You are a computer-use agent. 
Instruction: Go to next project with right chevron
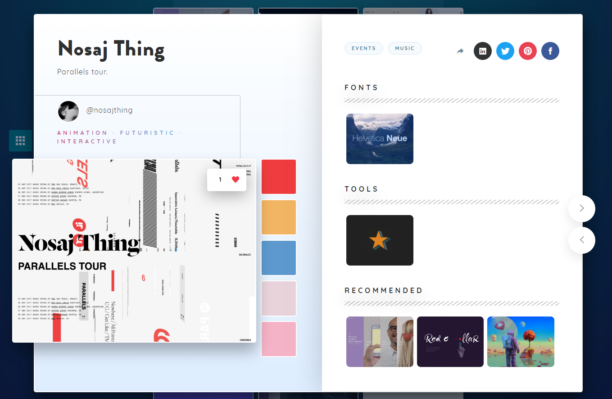pos(582,208)
